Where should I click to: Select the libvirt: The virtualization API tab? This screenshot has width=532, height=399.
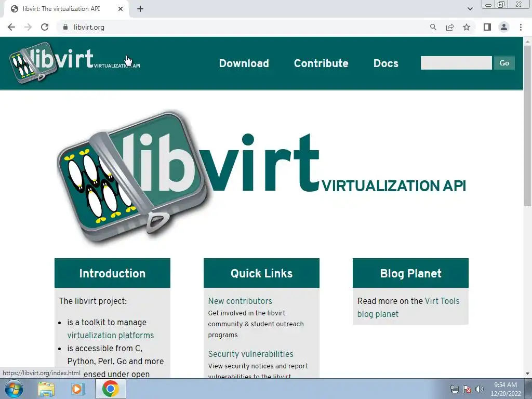point(66,9)
